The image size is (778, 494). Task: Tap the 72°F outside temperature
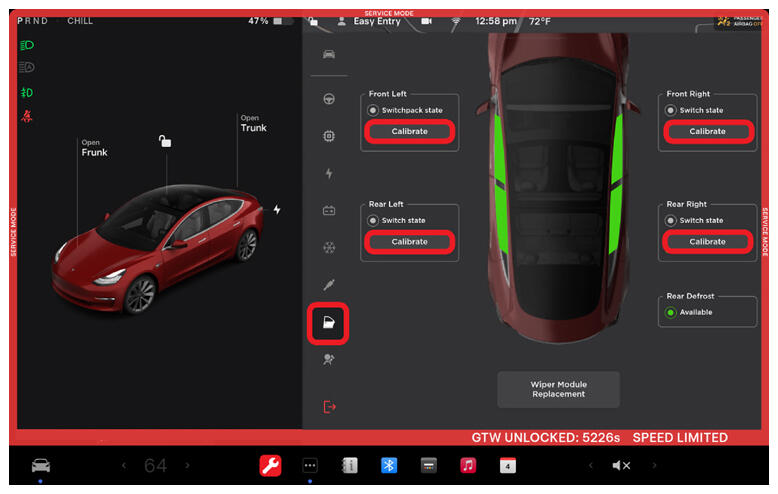tap(539, 21)
